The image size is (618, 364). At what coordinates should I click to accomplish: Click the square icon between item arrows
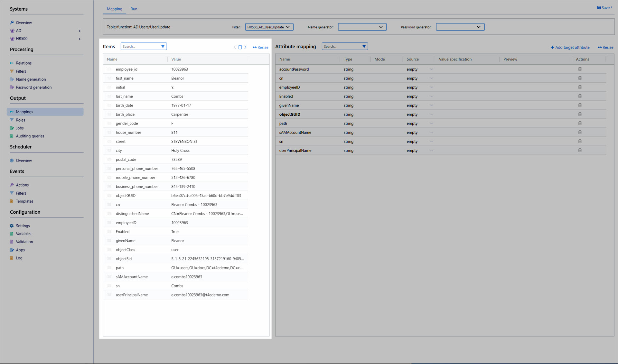point(240,47)
